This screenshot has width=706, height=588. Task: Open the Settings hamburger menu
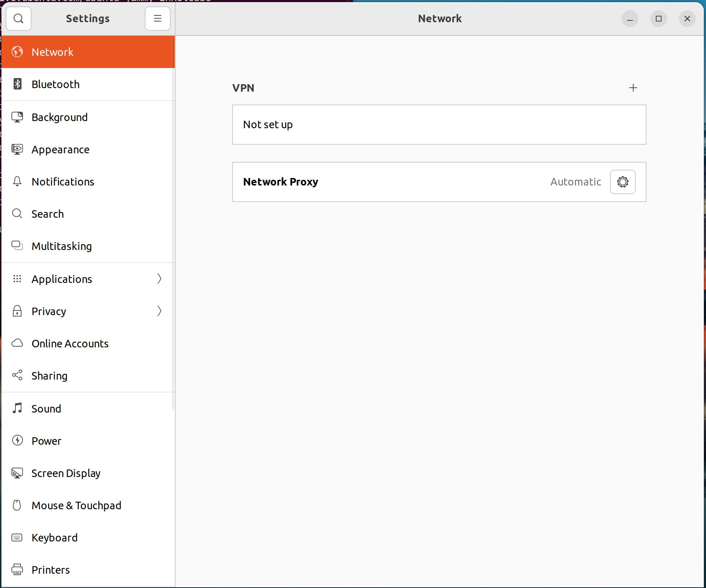(x=158, y=18)
